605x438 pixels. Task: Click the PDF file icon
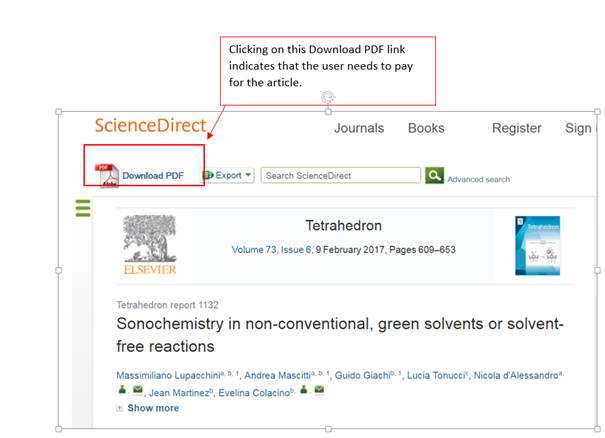[106, 175]
